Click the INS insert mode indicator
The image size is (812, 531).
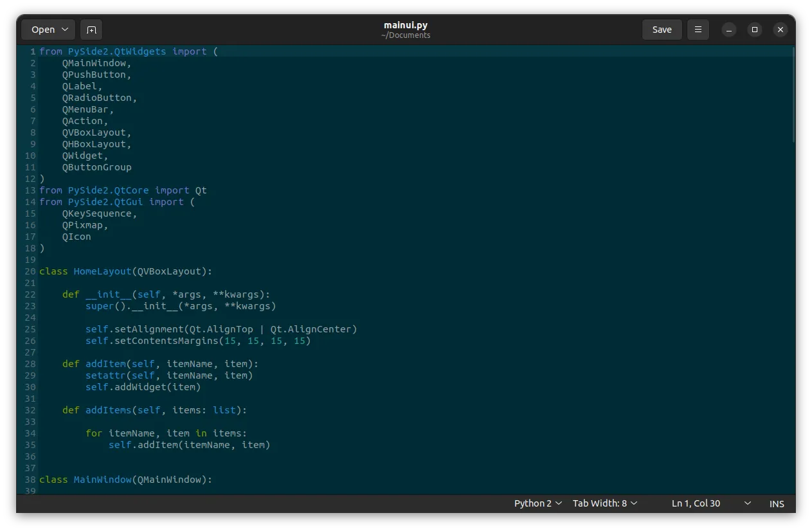tap(776, 503)
